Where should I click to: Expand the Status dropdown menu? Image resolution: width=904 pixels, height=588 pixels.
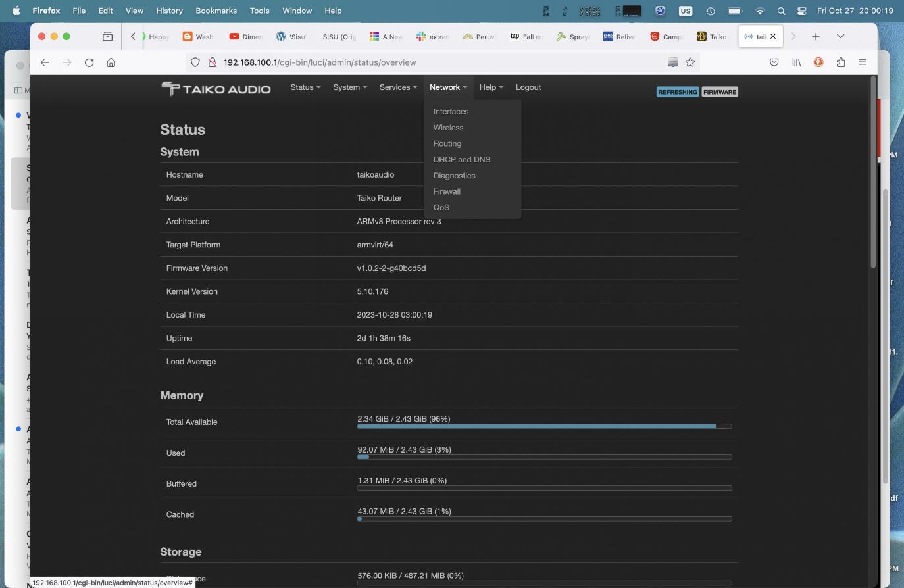[305, 87]
